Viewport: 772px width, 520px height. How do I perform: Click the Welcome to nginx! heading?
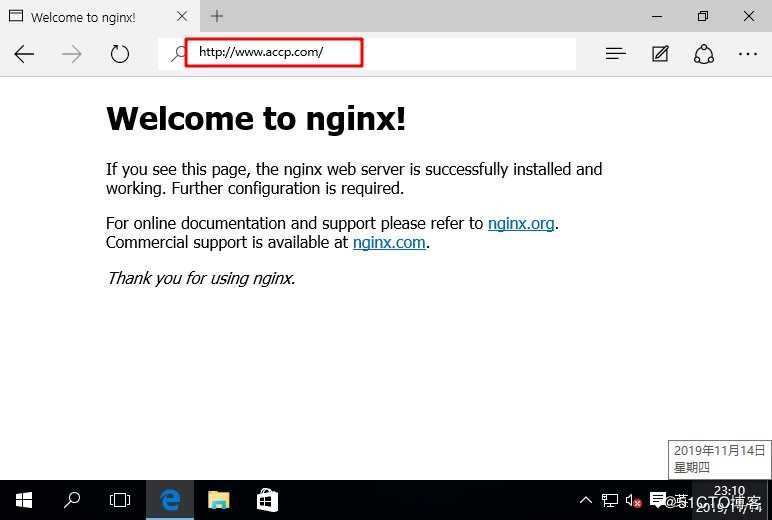click(x=256, y=119)
